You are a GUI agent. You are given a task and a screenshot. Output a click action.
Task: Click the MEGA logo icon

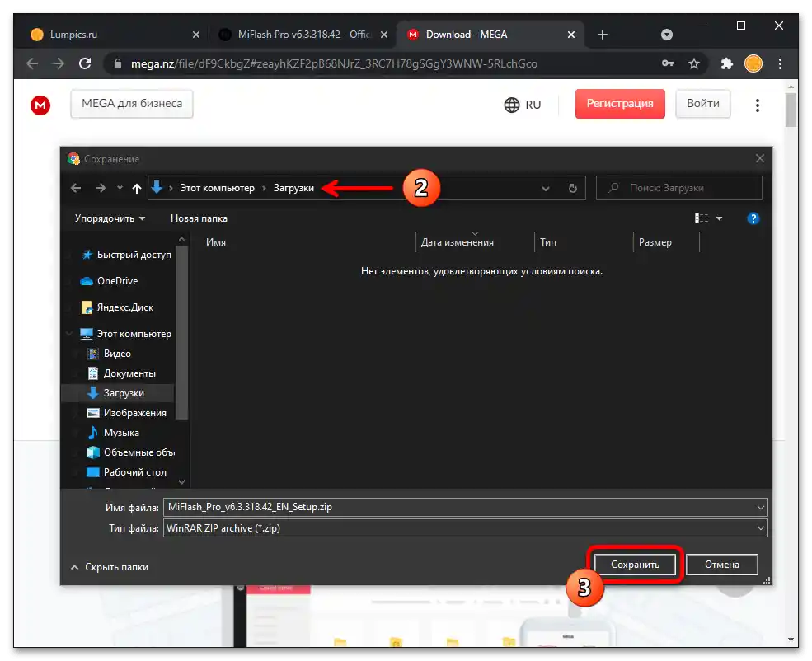(x=40, y=105)
